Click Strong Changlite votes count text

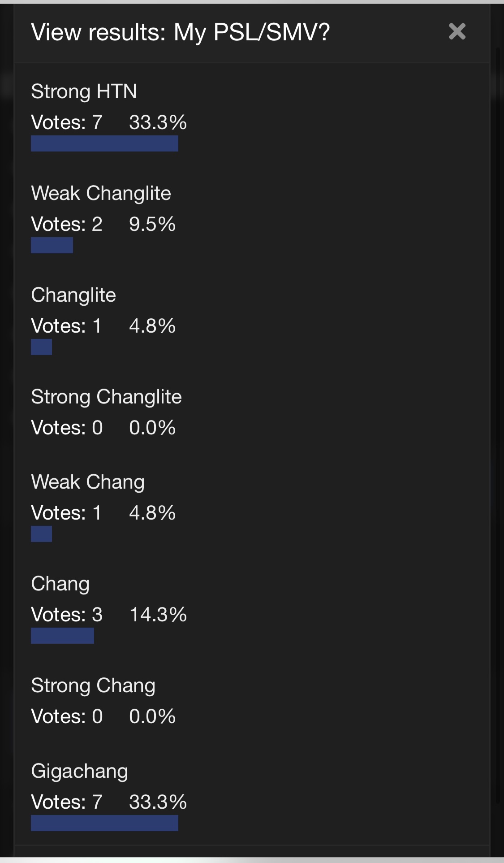(67, 428)
